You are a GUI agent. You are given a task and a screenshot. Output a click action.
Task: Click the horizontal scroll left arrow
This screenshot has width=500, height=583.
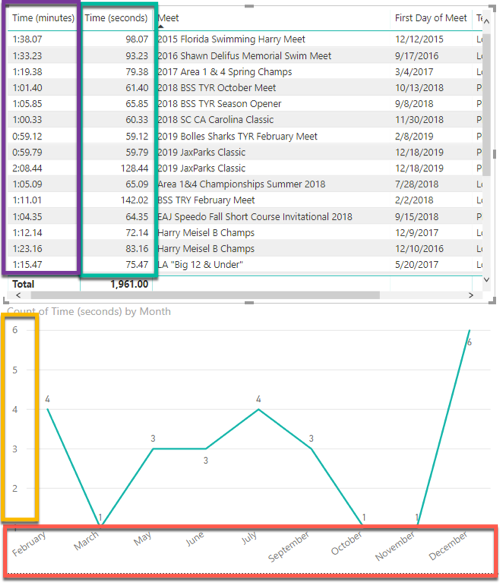click(18, 295)
